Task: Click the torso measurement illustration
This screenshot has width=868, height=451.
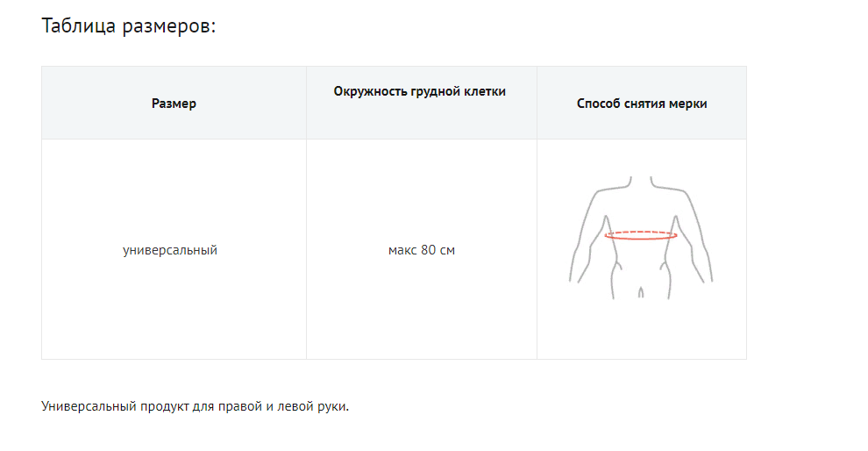Action: pos(641,237)
